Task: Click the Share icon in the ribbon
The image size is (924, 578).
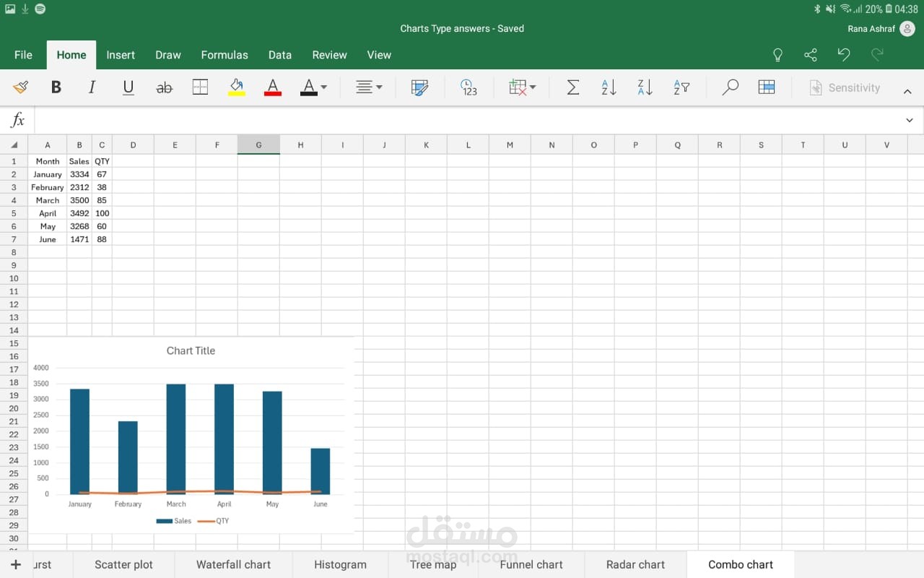Action: pos(811,55)
